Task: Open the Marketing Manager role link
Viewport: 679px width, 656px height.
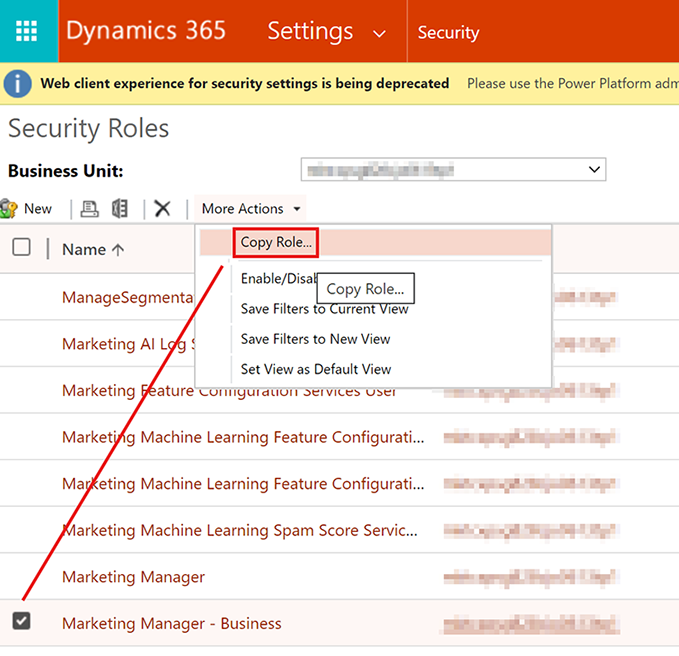Action: (x=133, y=577)
